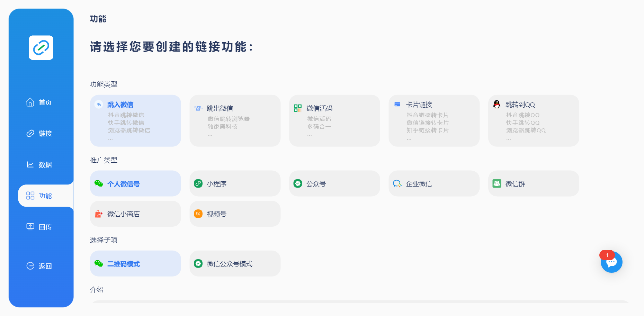Click 独家黑科技 description text

(223, 126)
